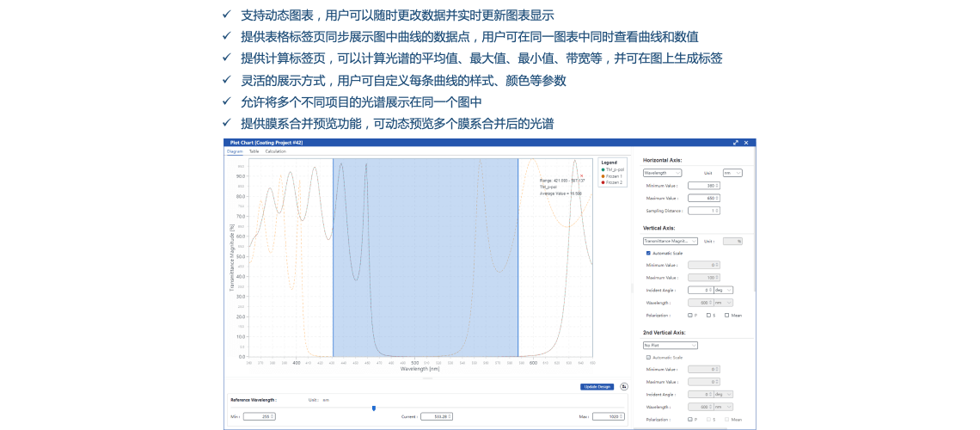Open the Calculation tab
Viewport: 980px width, 430px height.
click(x=275, y=151)
